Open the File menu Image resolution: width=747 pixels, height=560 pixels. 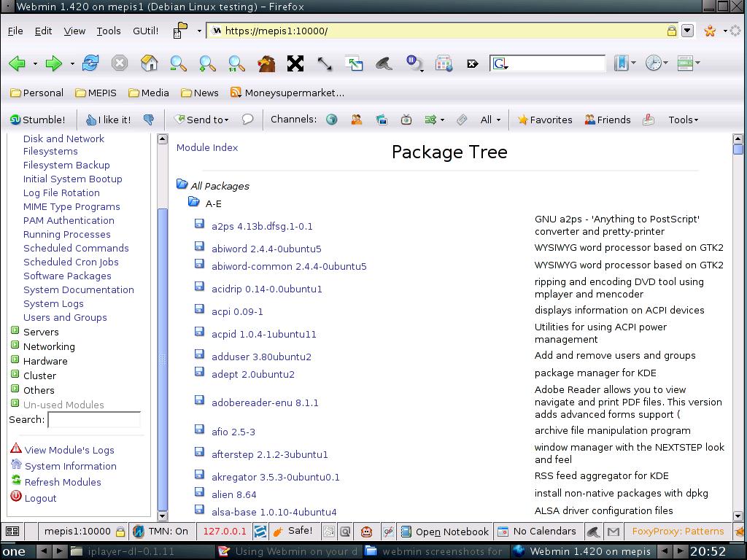pos(15,31)
